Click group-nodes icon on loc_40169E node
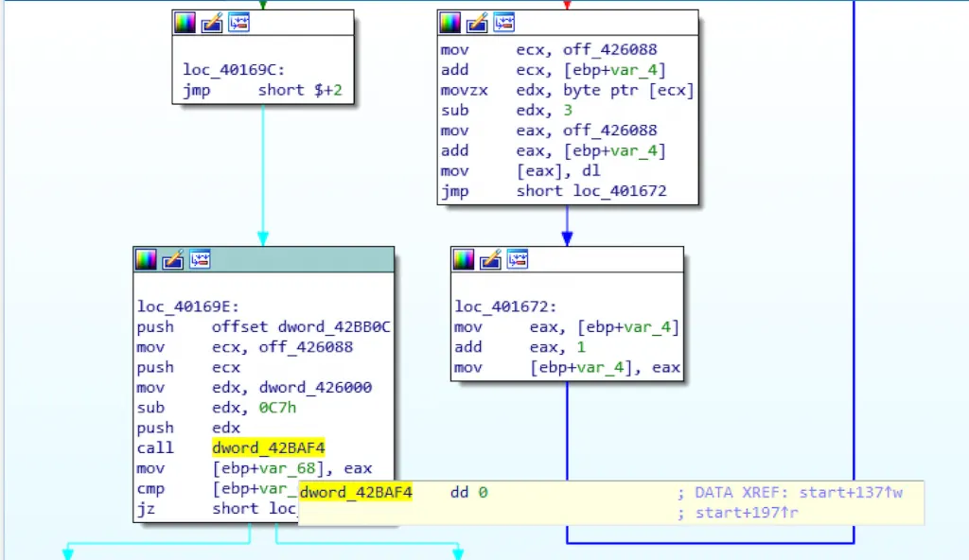Viewport: 969px width, 560px height. pyautogui.click(x=200, y=259)
